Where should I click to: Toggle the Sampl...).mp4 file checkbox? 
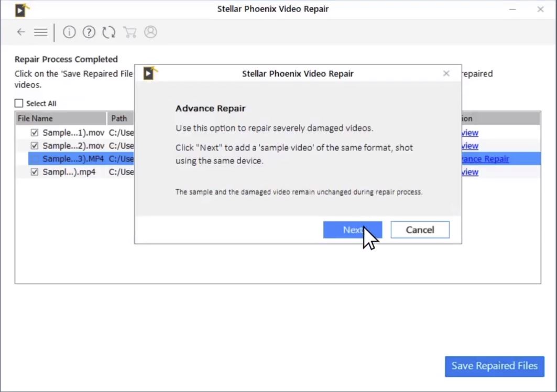(x=35, y=172)
